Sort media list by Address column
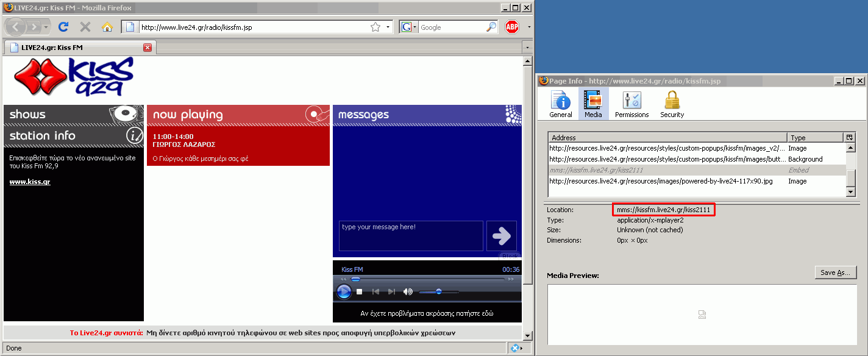This screenshot has width=868, height=356. (667, 138)
